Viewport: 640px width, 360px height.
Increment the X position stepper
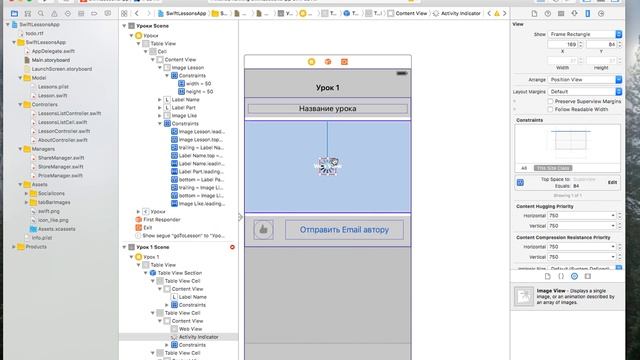(580, 42)
